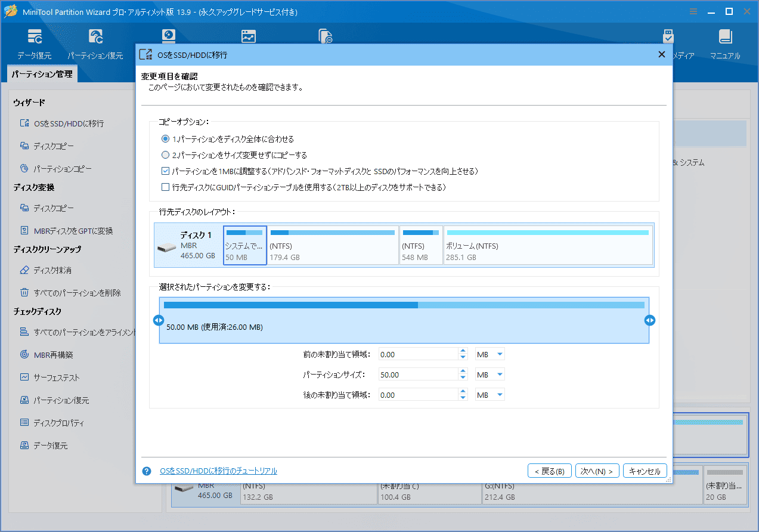Select ディスクプロパティ in the sidebar
Screen dimensions: 759x532
tap(51, 423)
